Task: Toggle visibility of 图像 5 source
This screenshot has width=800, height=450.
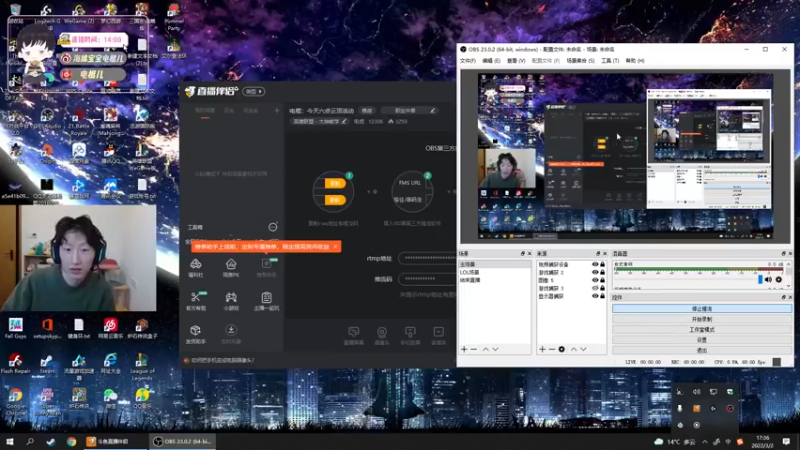Action: pyautogui.click(x=595, y=280)
